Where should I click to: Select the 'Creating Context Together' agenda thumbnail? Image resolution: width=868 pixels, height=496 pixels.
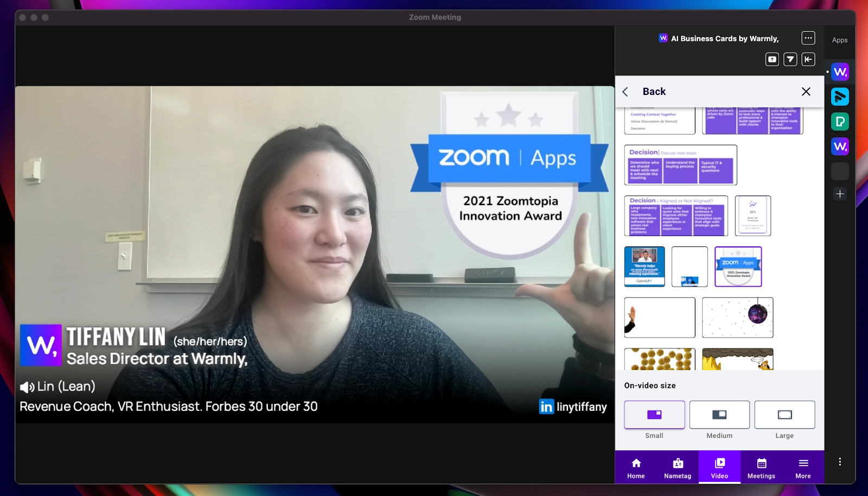tap(660, 120)
